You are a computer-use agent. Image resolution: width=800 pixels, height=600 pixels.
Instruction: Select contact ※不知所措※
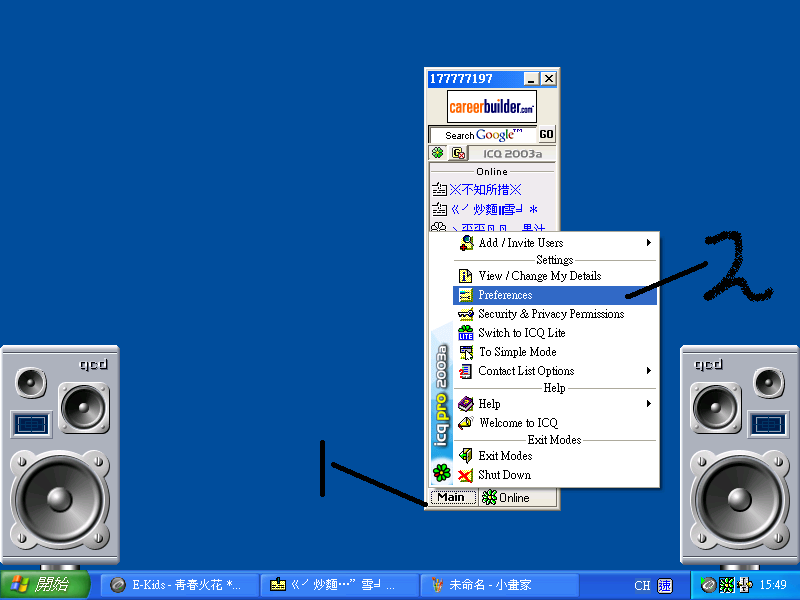click(485, 190)
